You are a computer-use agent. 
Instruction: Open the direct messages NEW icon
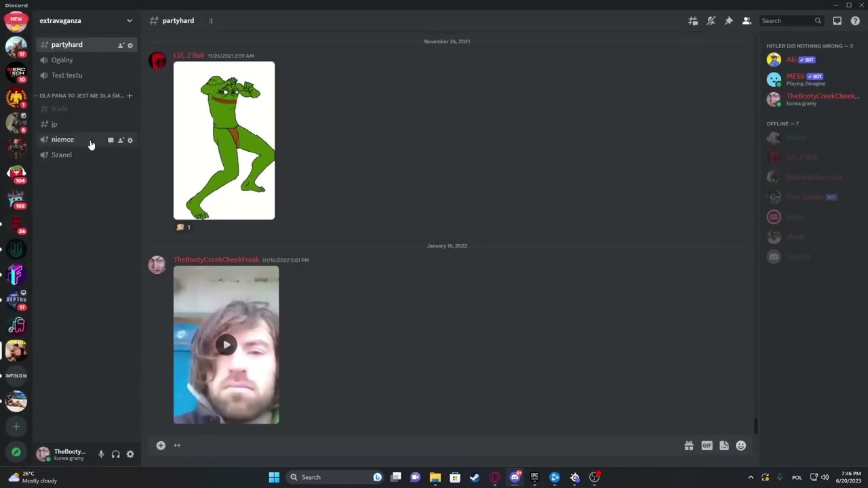point(16,21)
